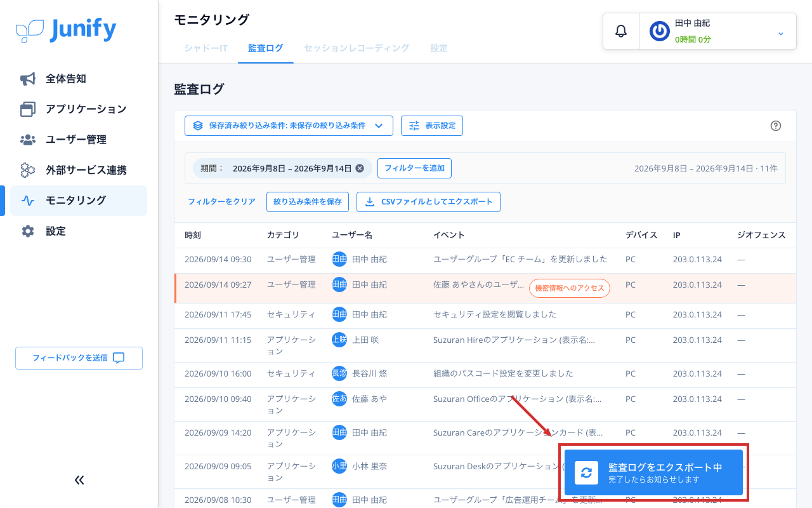Screen dimensions: 812x508
Task: Click the ユーザー管理 people icon
Action: [28, 140]
